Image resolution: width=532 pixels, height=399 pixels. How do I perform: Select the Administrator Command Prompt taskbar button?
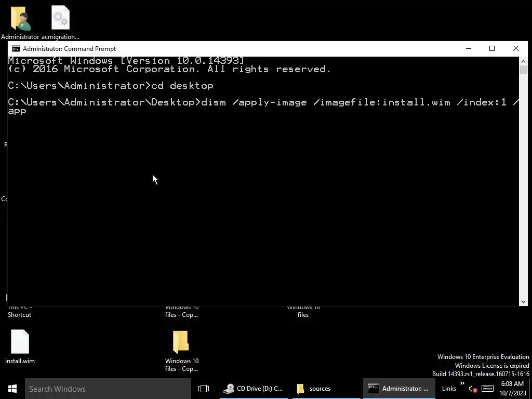point(399,389)
